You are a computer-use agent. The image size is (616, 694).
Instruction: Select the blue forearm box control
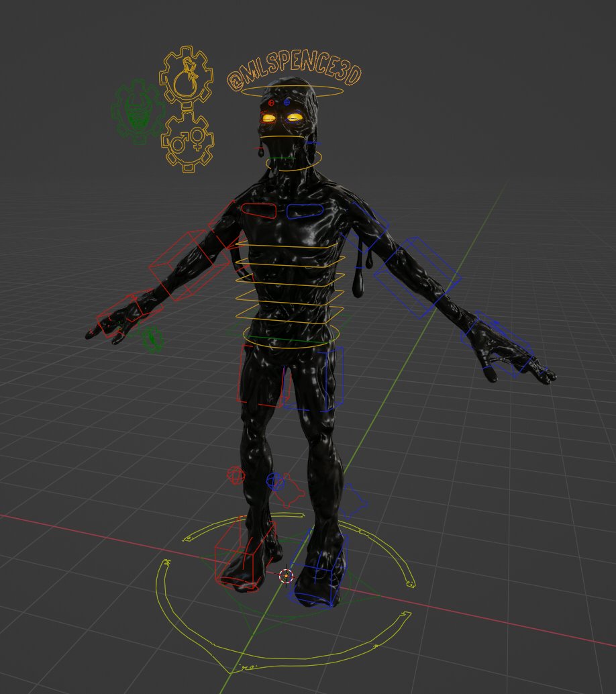tap(417, 277)
